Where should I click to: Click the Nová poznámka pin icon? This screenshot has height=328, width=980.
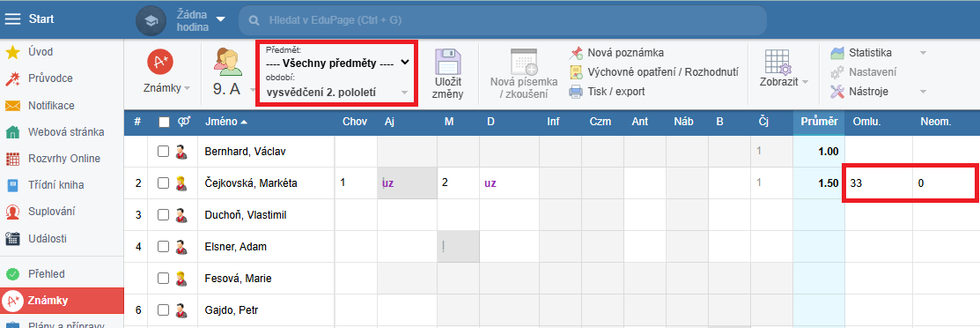tap(576, 53)
